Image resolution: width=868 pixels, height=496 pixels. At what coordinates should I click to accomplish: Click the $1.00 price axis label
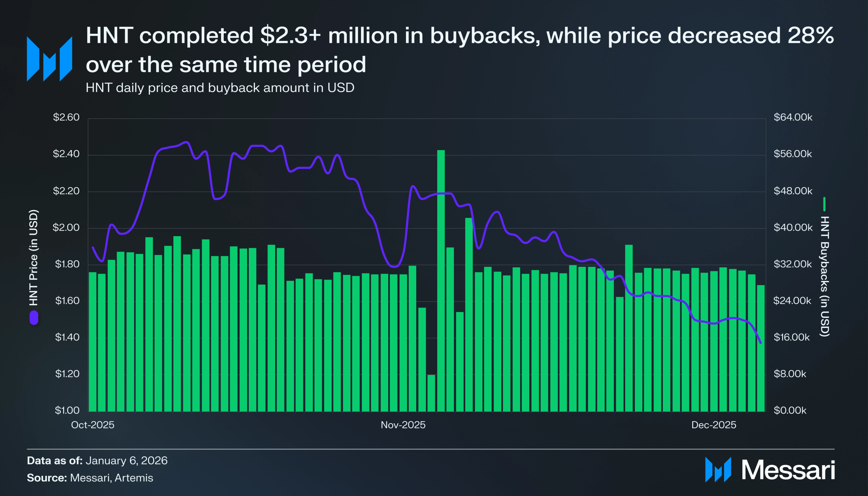[x=67, y=411]
